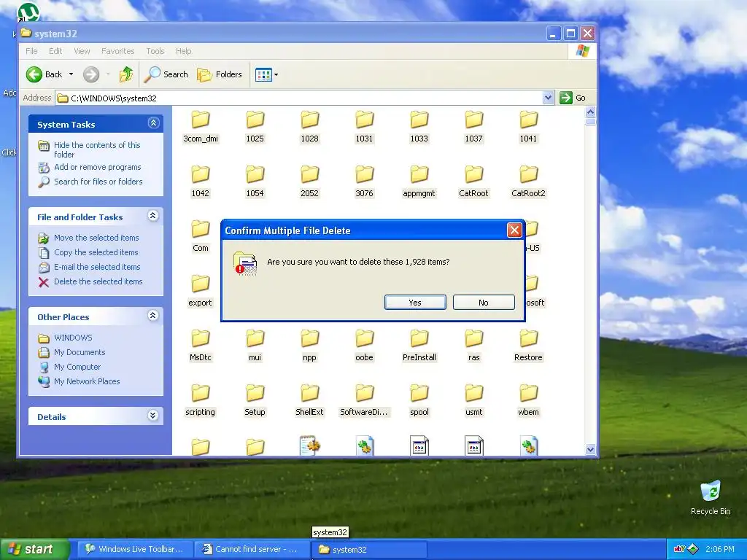Select the wbem folder
This screenshot has width=747, height=560.
[x=528, y=400]
